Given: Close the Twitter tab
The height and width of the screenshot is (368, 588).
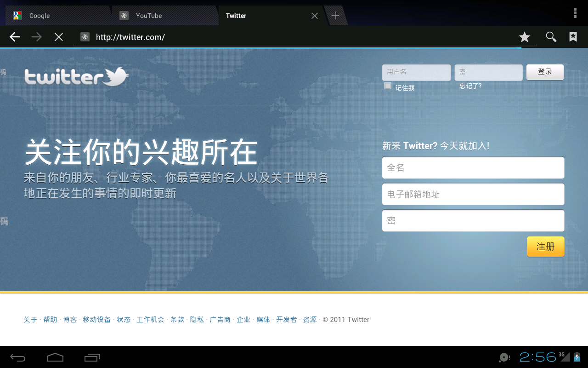Looking at the screenshot, I should point(315,16).
